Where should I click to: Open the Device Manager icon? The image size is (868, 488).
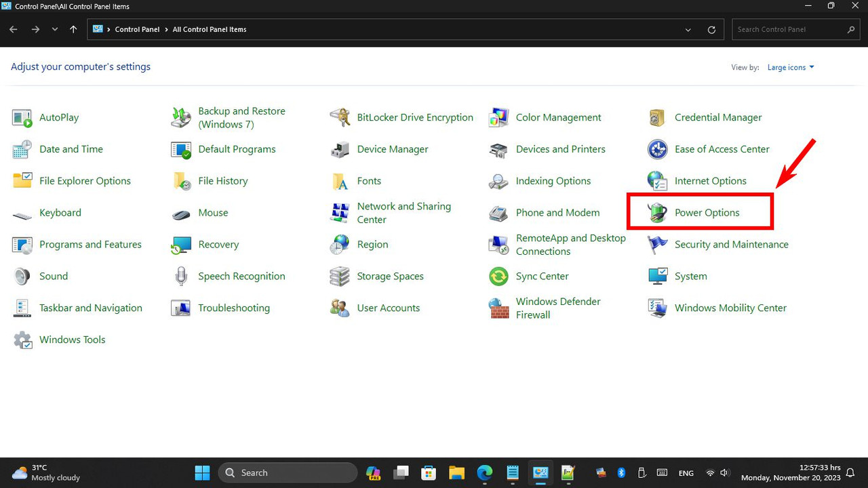(340, 149)
